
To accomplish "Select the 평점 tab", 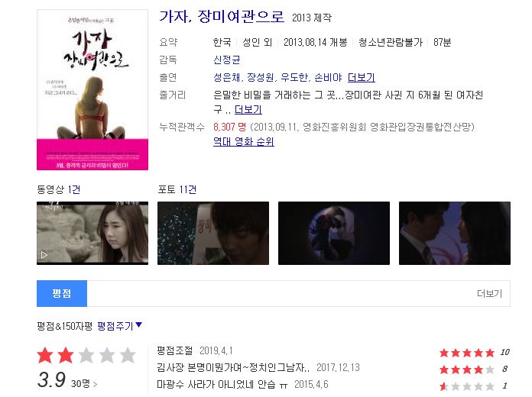I will 62,293.
